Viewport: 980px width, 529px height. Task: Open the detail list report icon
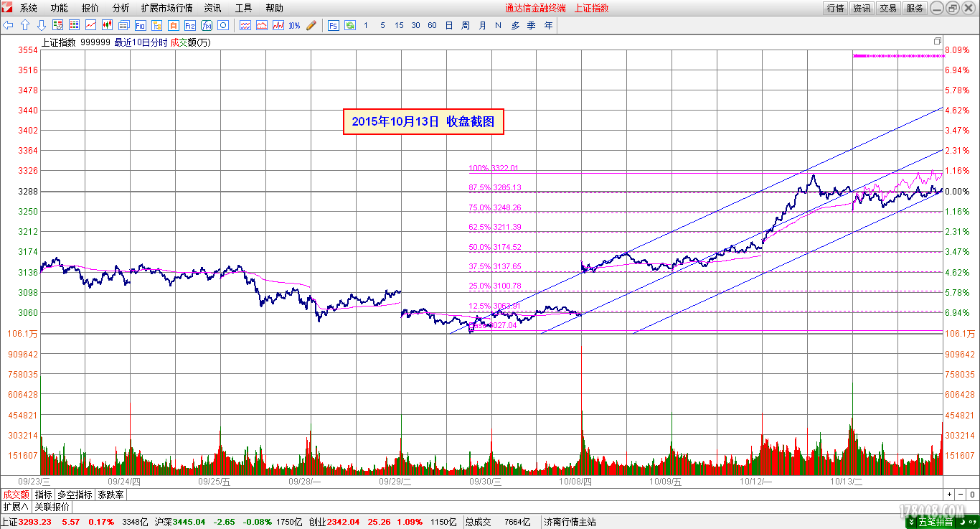tap(123, 25)
